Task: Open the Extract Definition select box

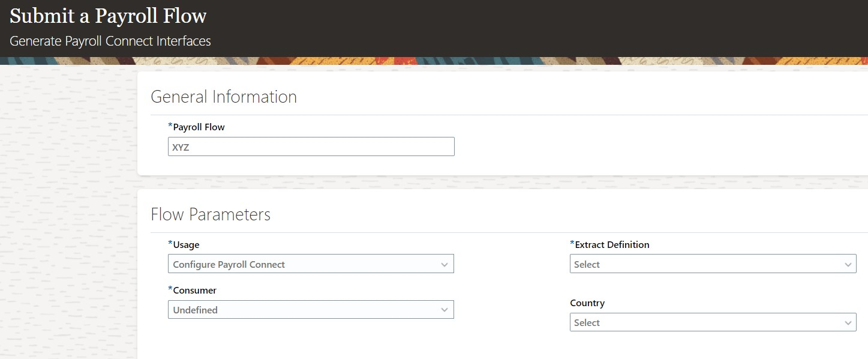Action: [x=705, y=264]
